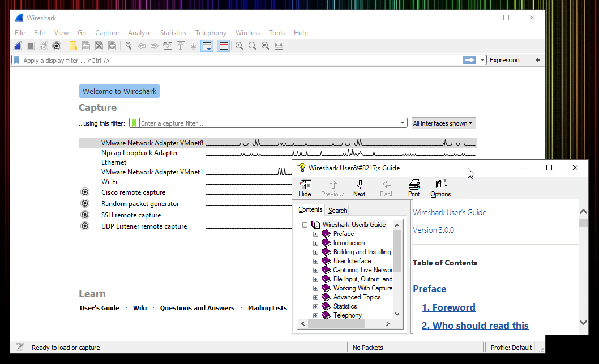
Task: Click Hide button in help window
Action: click(x=305, y=189)
